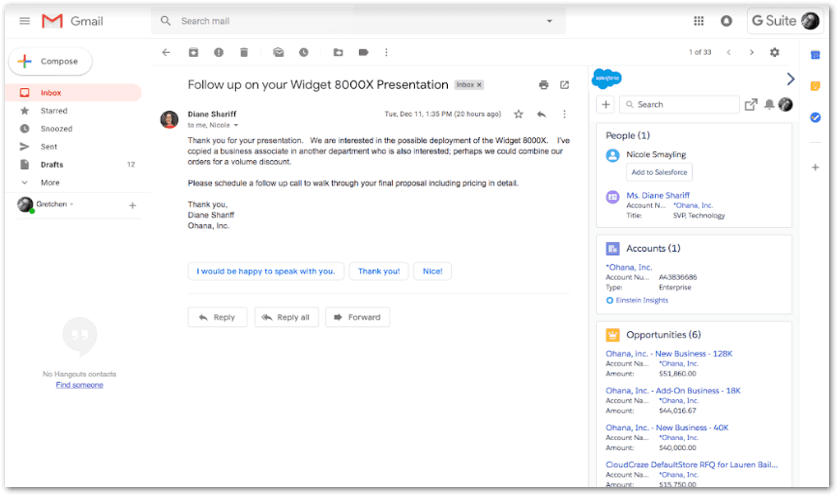
Task: Print the Widget 8000X email
Action: (x=543, y=85)
